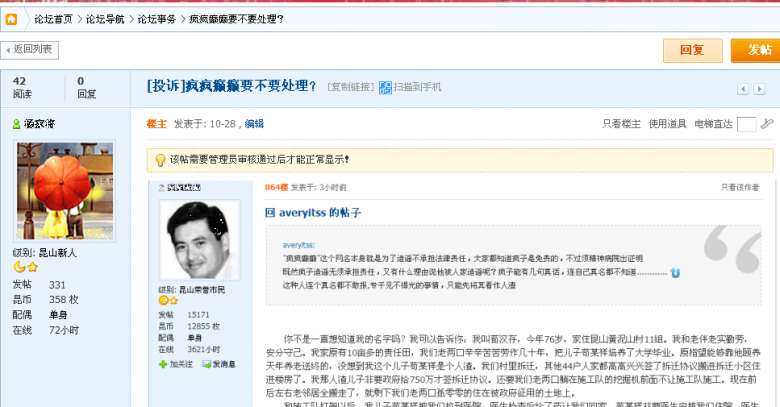Click the 发消息 send message icon
The height and width of the screenshot is (407, 780).
[204, 364]
